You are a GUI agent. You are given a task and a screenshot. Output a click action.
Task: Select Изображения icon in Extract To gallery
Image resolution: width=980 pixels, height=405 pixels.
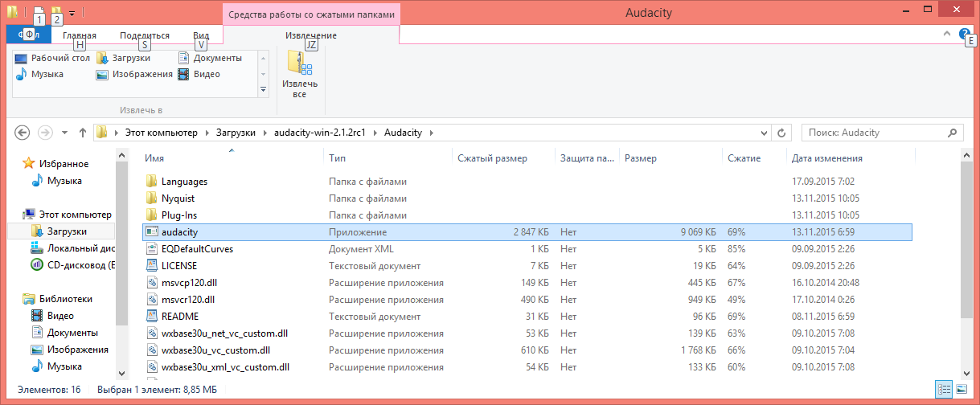click(103, 74)
